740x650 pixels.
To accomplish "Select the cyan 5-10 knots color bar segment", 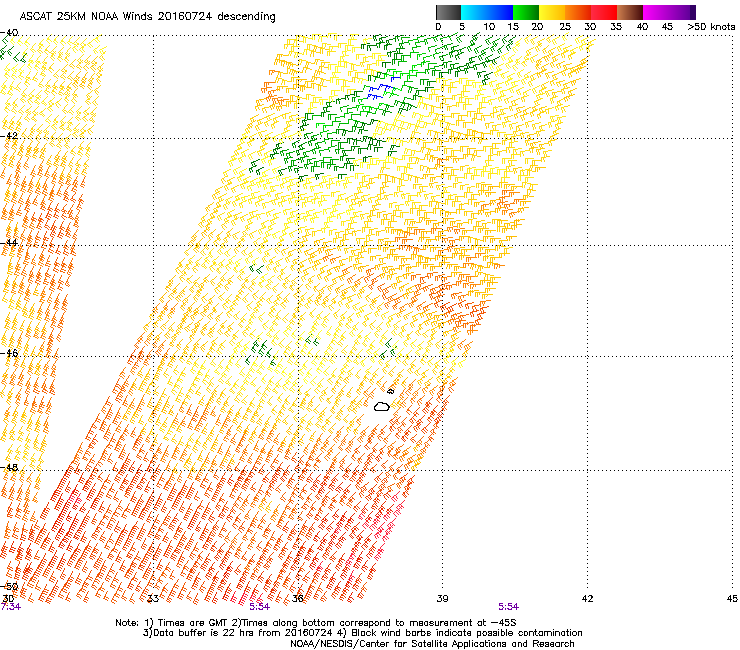I will click(x=474, y=12).
